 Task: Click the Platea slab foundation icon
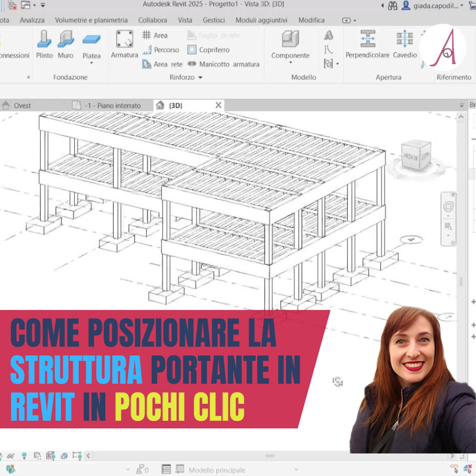(x=91, y=39)
